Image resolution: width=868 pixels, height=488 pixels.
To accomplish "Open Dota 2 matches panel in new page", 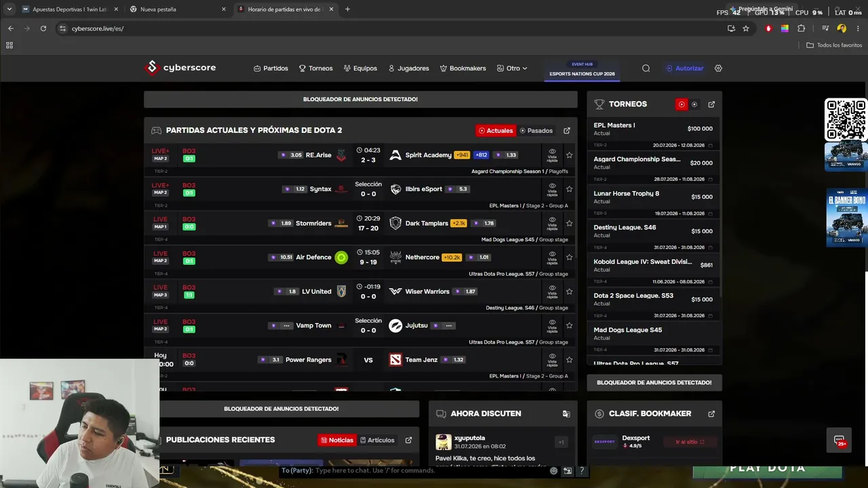I will (x=567, y=131).
